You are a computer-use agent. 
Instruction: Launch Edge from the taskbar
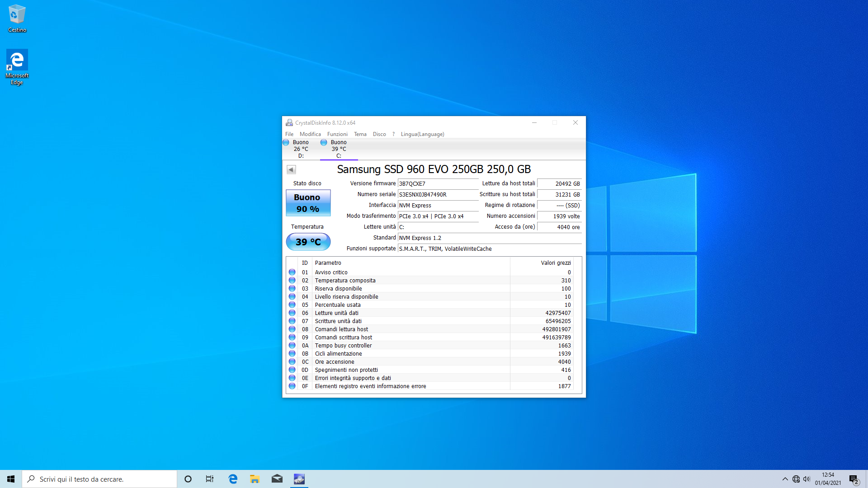(233, 479)
